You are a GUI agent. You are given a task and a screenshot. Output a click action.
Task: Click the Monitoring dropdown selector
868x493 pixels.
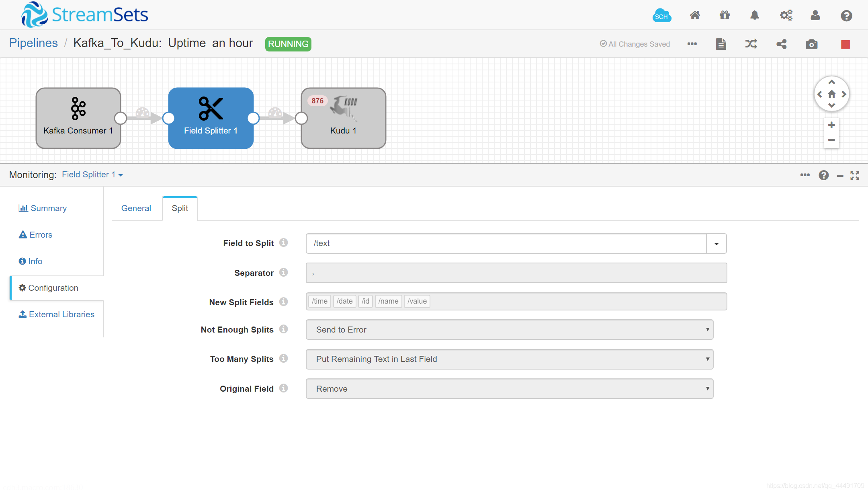[x=92, y=174]
